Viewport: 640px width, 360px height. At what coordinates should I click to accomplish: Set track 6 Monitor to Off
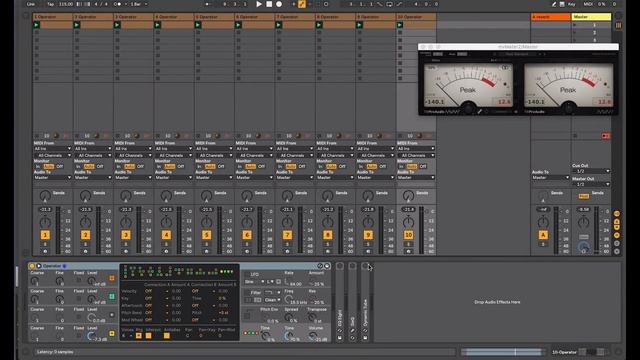[x=262, y=167]
